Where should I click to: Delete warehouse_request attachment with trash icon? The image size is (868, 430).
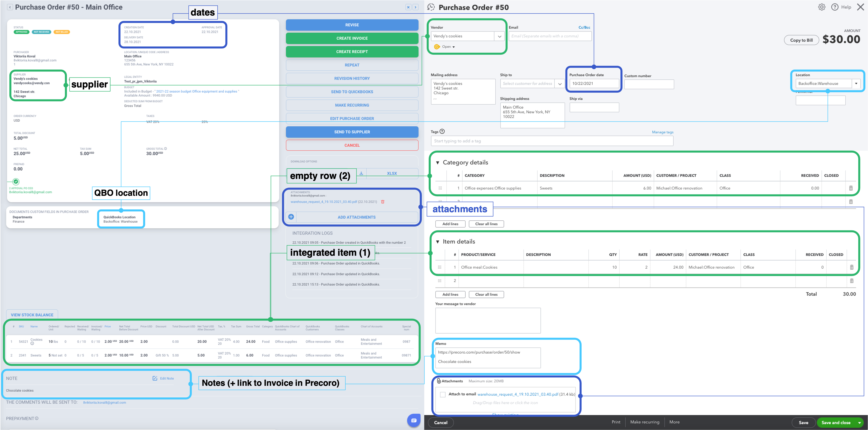tap(383, 202)
